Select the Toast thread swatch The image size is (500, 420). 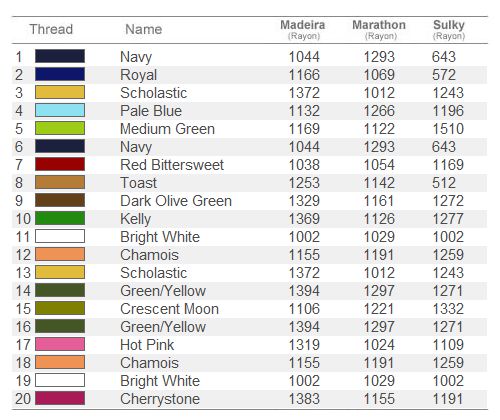pyautogui.click(x=60, y=182)
